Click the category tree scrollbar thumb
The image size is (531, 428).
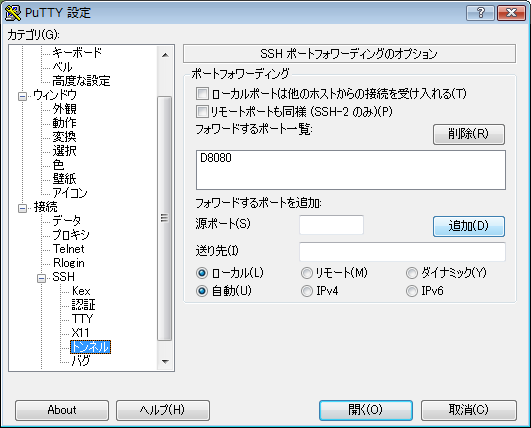(165, 218)
